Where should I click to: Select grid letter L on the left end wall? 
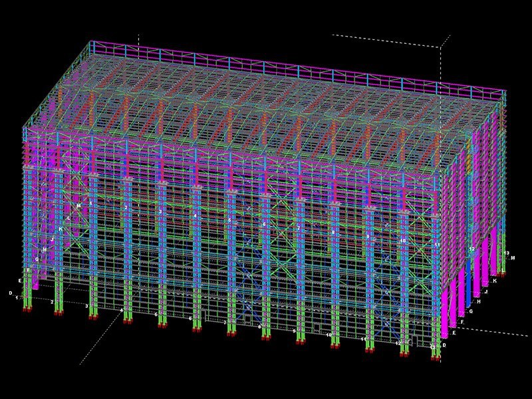coord(69,218)
